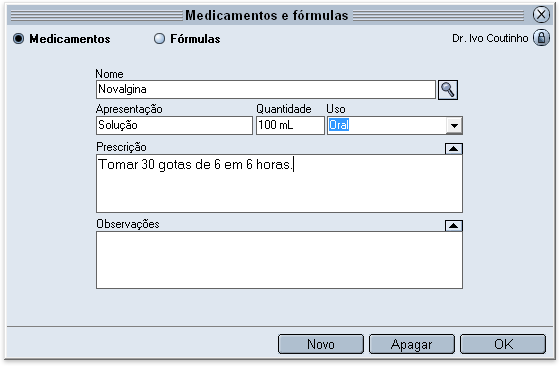Open medication search with the magnifier icon
This screenshot has width=560, height=366.
(x=448, y=90)
